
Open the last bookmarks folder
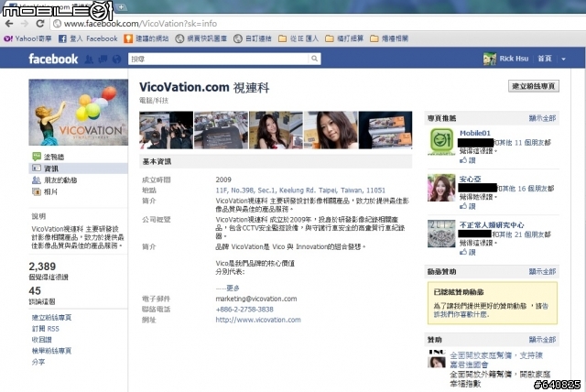(x=389, y=38)
